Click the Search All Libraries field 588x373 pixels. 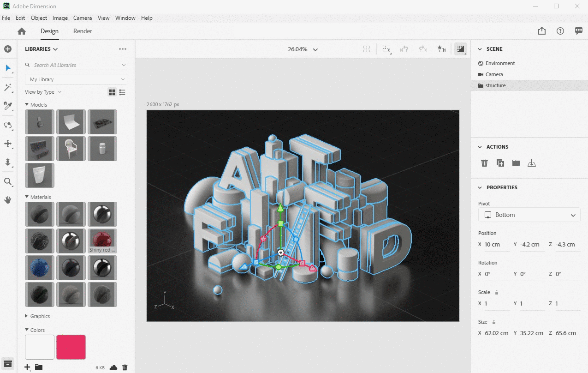(x=76, y=65)
